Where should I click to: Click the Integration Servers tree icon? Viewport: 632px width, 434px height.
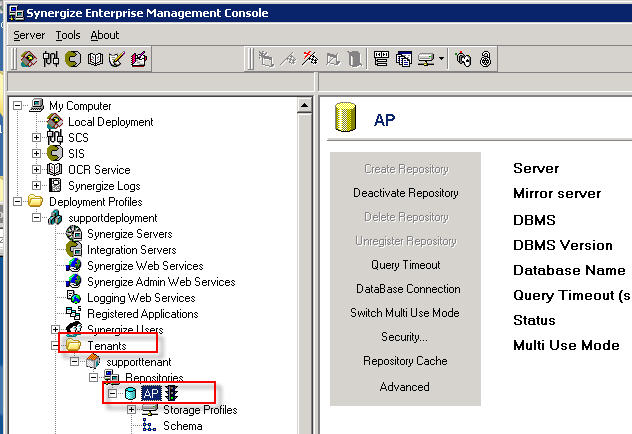pos(74,249)
